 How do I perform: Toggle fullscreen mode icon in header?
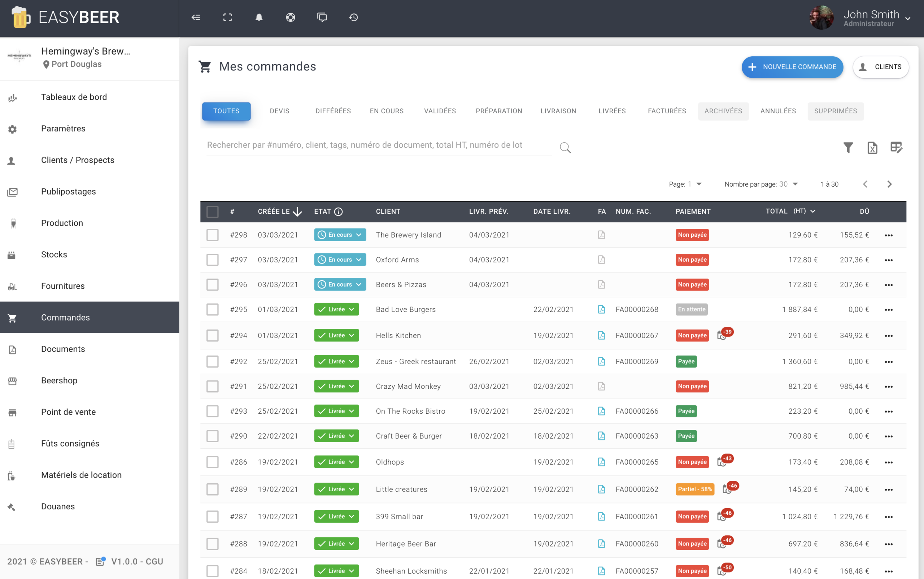(227, 17)
